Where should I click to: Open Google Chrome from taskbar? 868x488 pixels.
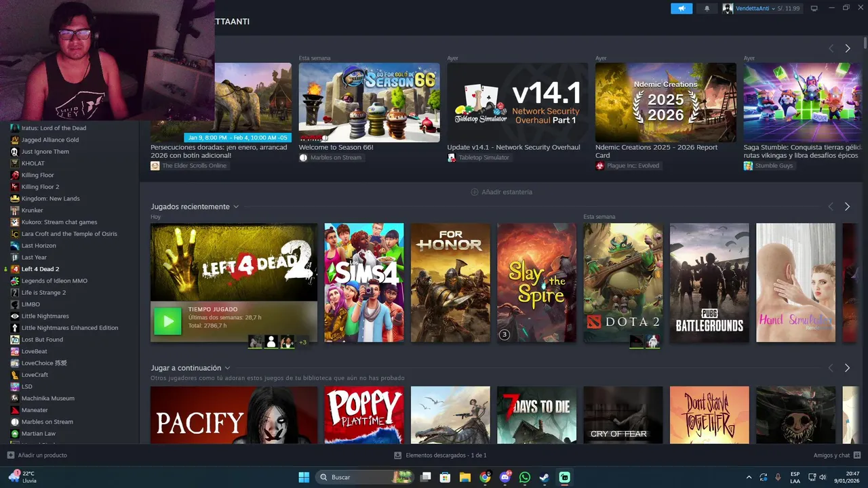click(x=485, y=477)
